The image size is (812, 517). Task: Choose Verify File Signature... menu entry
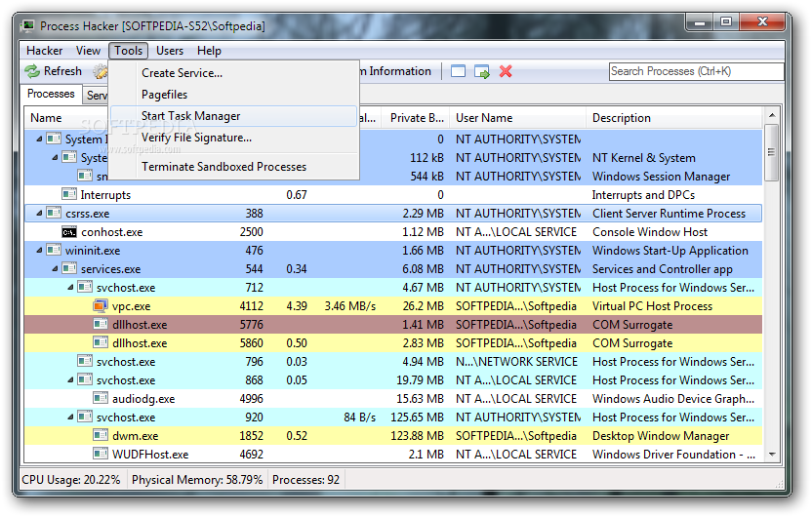point(234,138)
